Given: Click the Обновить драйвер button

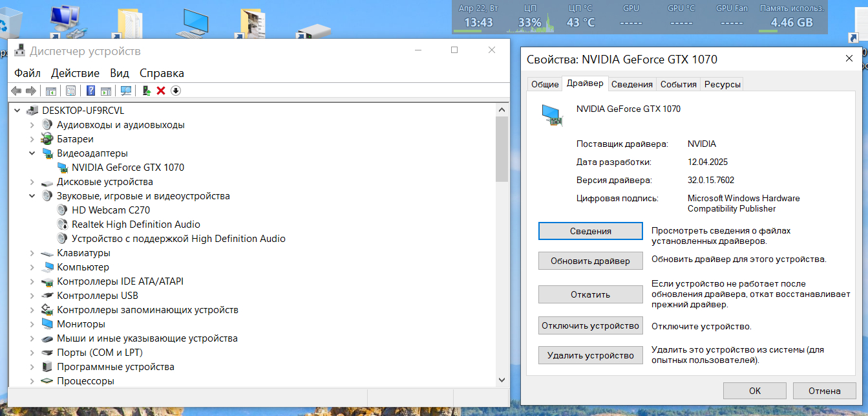Looking at the screenshot, I should tap(591, 261).
